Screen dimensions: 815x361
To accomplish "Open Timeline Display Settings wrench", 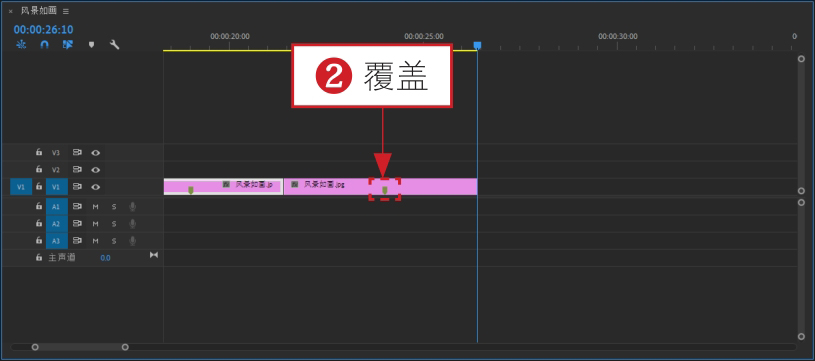I will pos(114,45).
